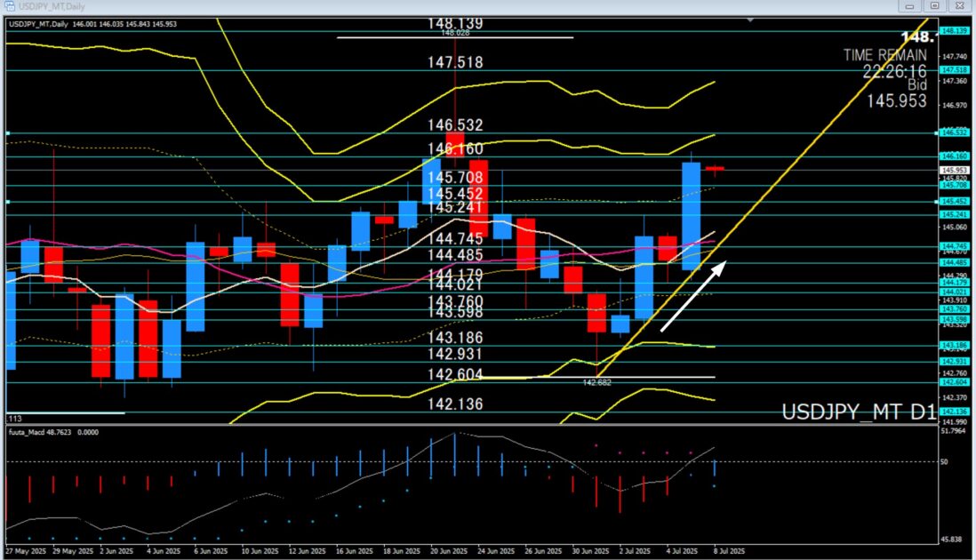Maximize the USDJPY_MT chart window
976x560 pixels.
pos(935,5)
